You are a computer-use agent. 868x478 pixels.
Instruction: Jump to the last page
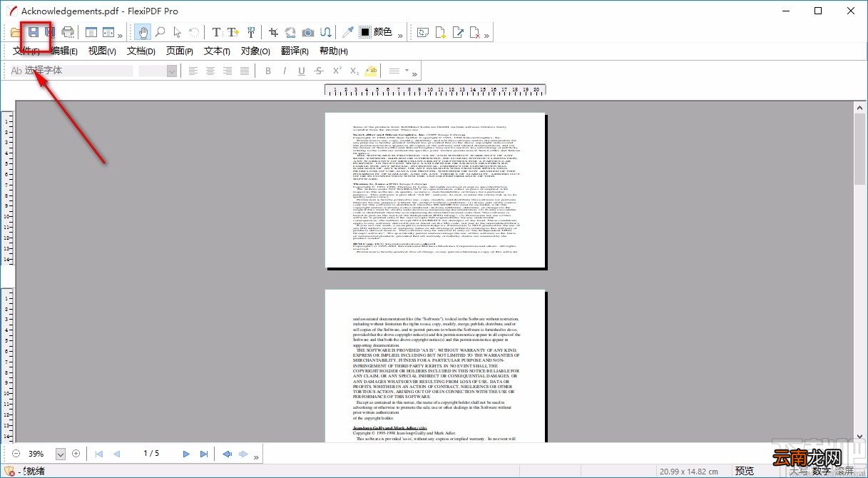coord(204,454)
